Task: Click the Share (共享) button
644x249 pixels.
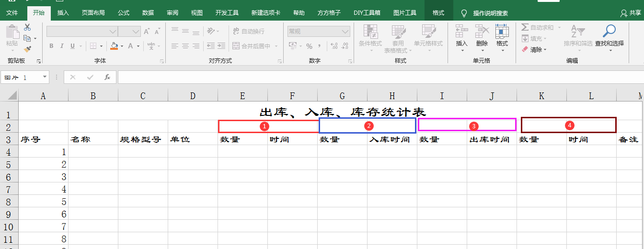Action: point(630,13)
